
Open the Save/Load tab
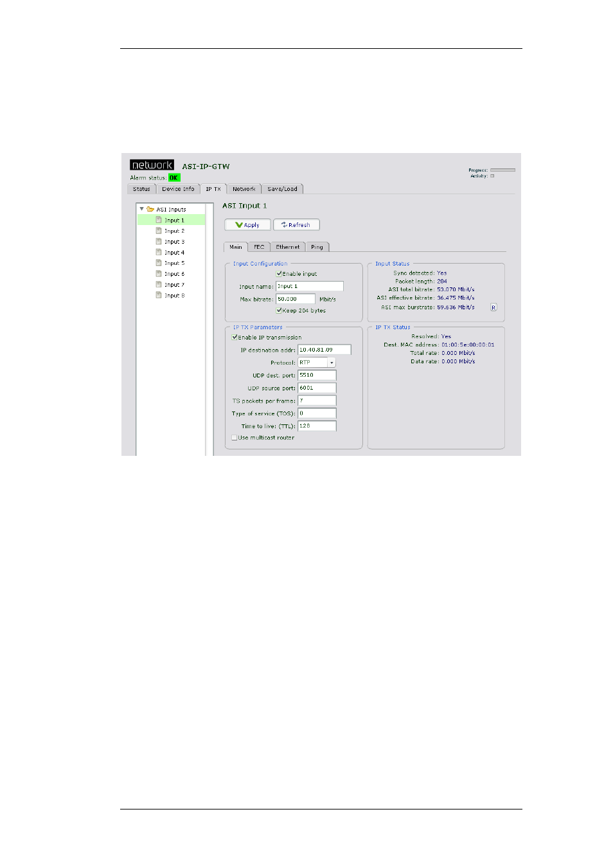(283, 189)
